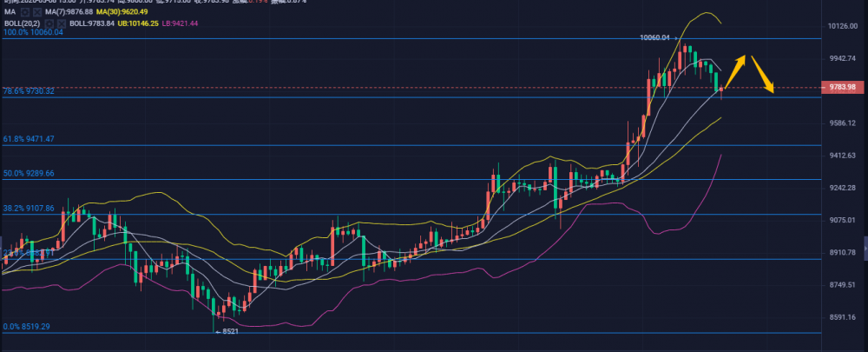
Task: Click the downward yellow arrow annotation
Action: coord(763,75)
